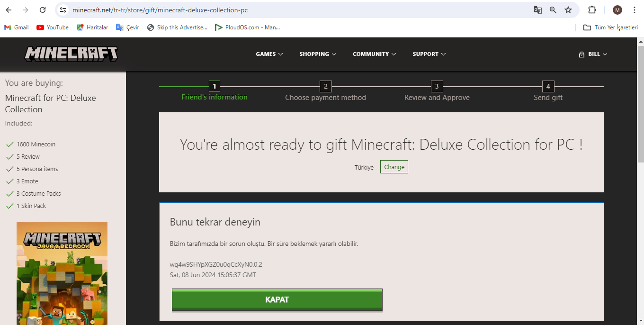
Task: Click the 5 Persona items entry
Action: [x=37, y=169]
